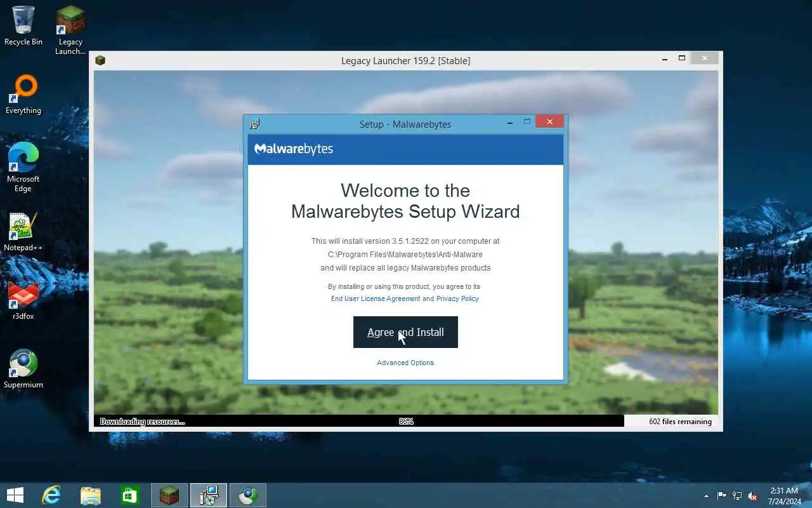Screen dimensions: 812x508
Task: Open the Windows Store taskbar icon
Action: pos(130,495)
